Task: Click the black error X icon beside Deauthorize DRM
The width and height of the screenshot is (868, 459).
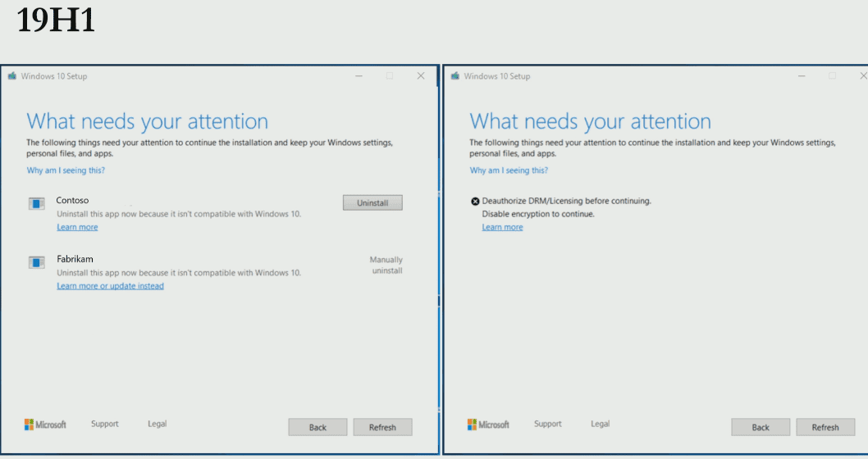Action: tap(475, 202)
